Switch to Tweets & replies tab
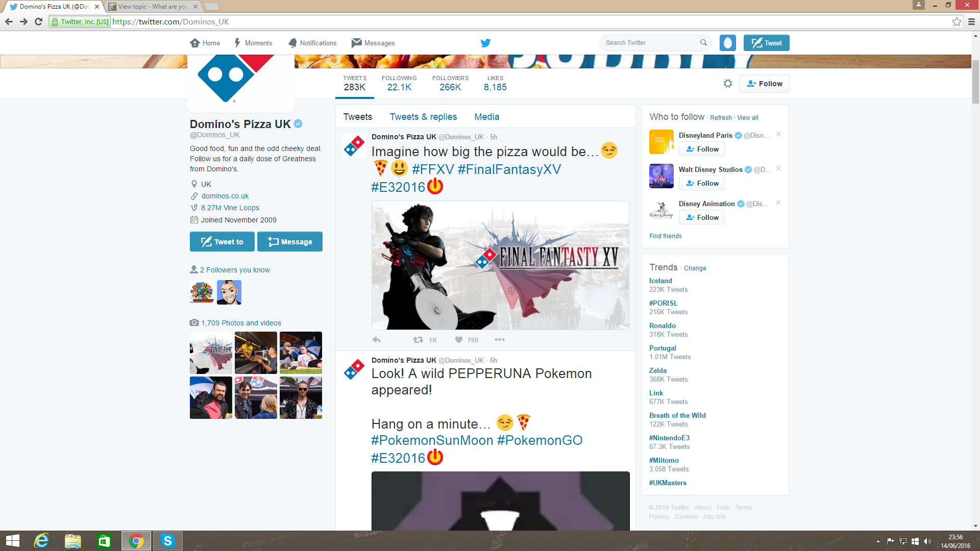The width and height of the screenshot is (980, 551). (423, 117)
